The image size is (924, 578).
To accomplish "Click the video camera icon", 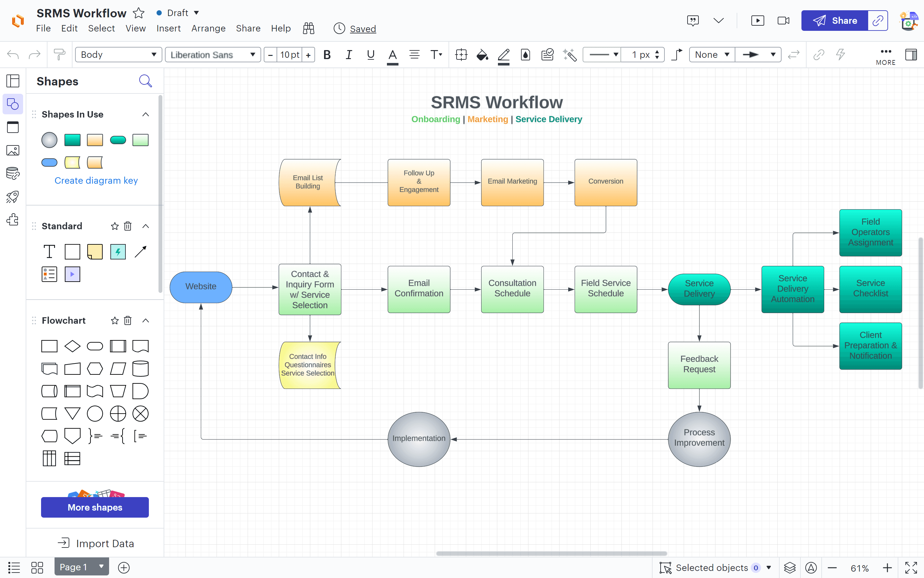I will (783, 20).
